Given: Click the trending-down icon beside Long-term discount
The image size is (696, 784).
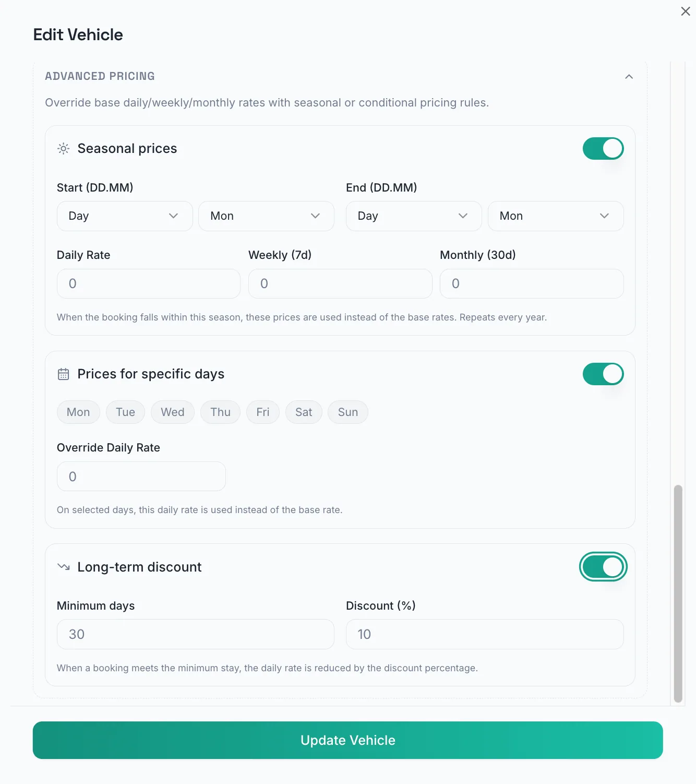Looking at the screenshot, I should click(63, 567).
